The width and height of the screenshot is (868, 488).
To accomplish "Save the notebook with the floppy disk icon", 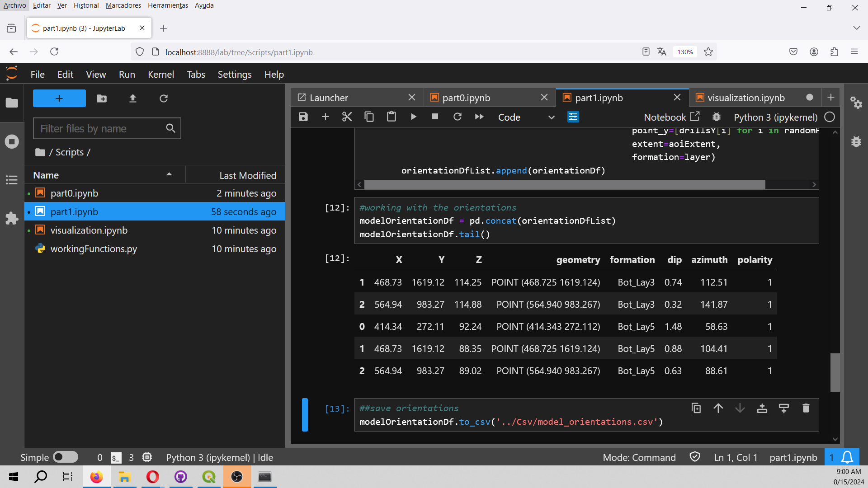I will pos(303,117).
